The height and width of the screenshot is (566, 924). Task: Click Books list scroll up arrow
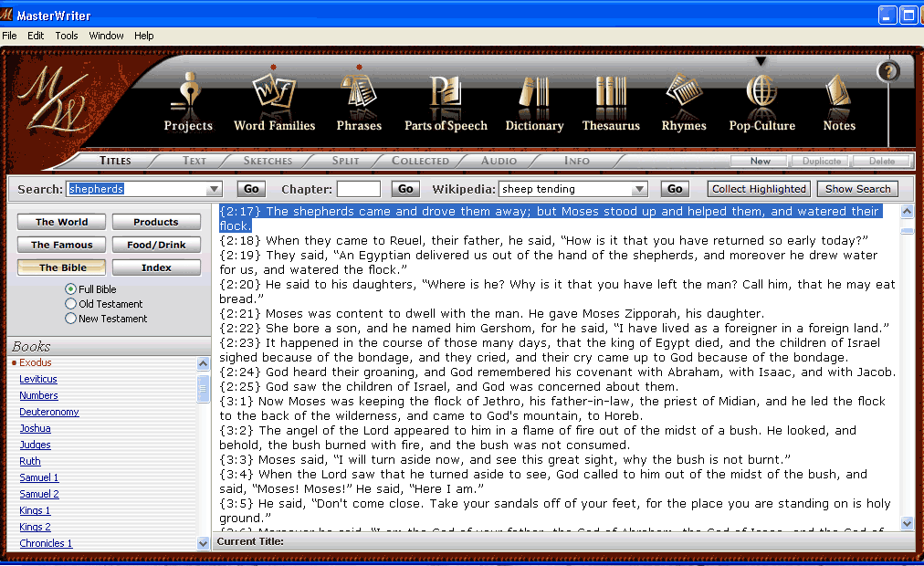[x=203, y=363]
